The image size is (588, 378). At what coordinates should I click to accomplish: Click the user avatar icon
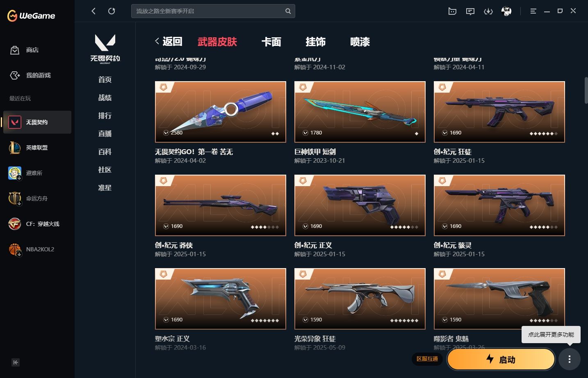click(506, 11)
